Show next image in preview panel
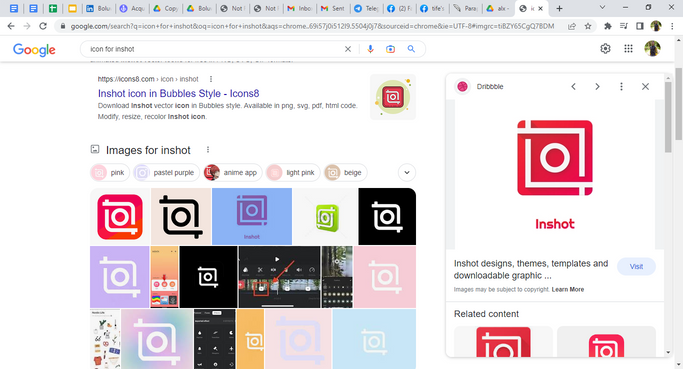 pyautogui.click(x=597, y=86)
